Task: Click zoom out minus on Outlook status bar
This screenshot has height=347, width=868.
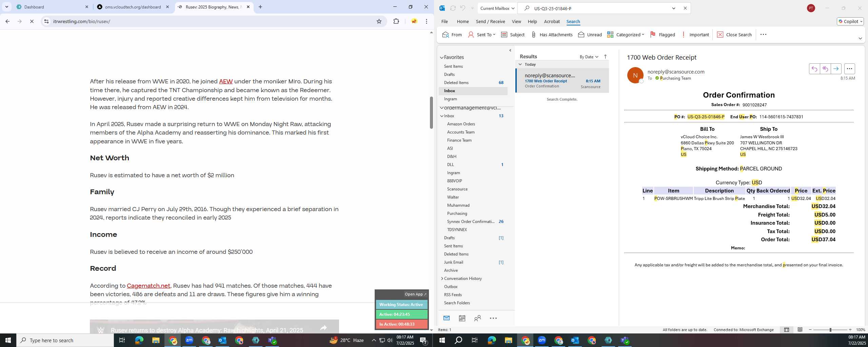Action: (x=810, y=330)
